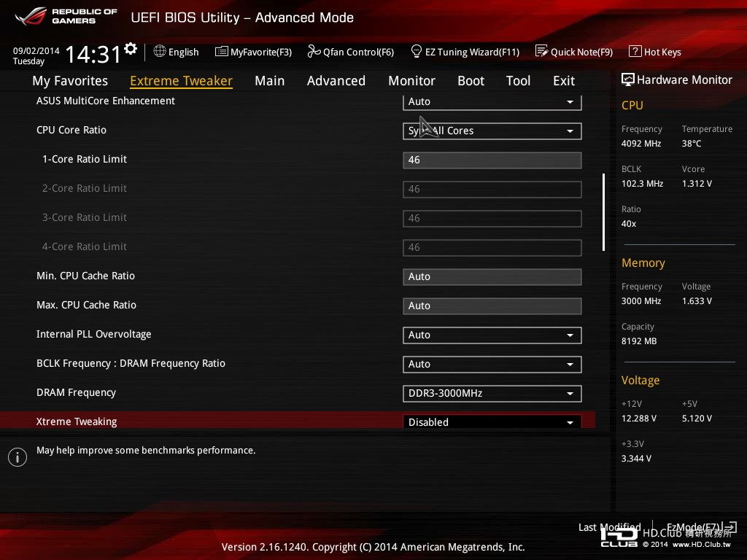747x560 pixels.
Task: Select the Extreme Tweaker tab
Action: (181, 81)
